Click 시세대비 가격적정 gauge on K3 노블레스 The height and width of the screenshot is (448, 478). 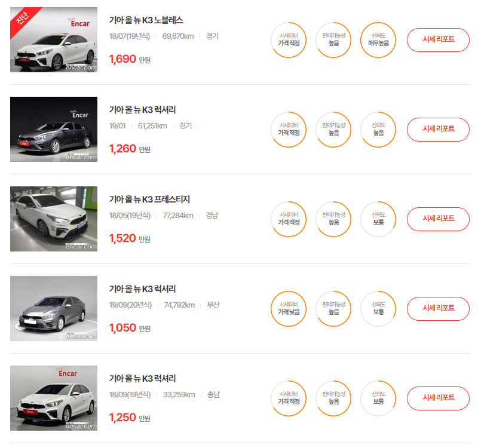click(289, 40)
